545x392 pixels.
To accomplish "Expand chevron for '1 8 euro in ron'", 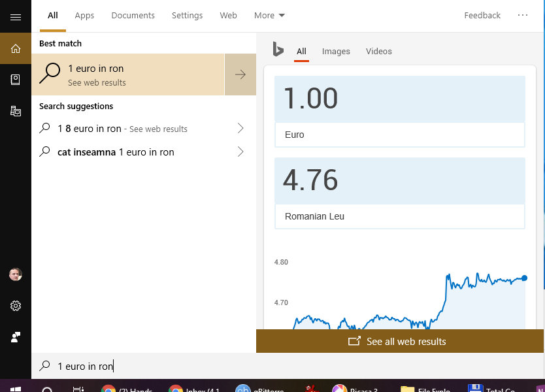I will [x=240, y=128].
